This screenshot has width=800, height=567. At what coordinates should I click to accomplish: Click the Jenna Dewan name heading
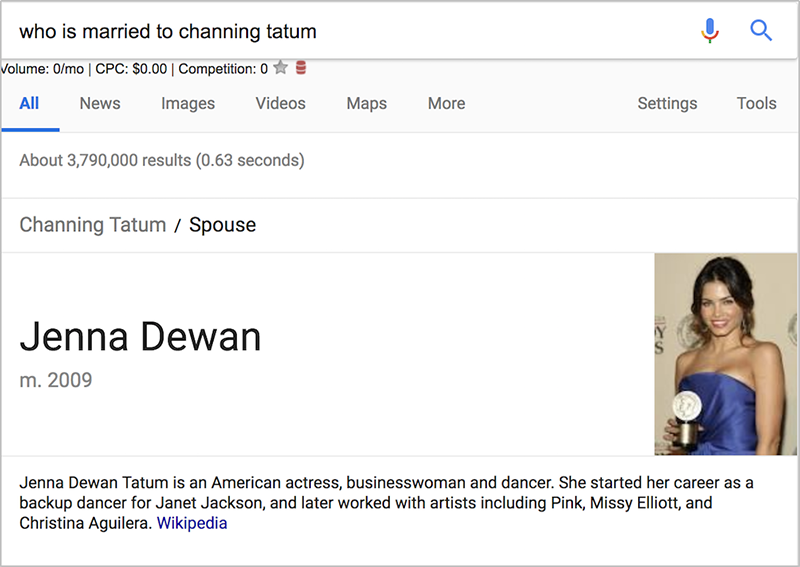[140, 336]
